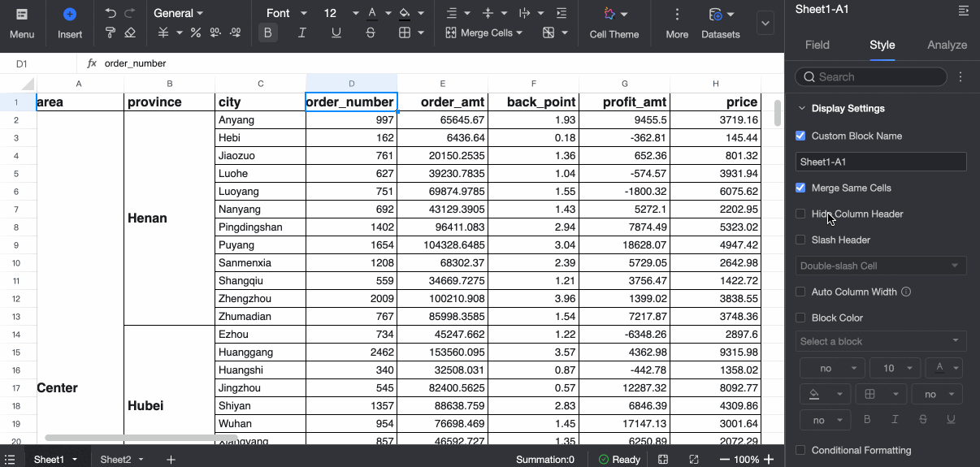Open the General number format dropdown
Screen dimensions: 980x467
click(178, 13)
